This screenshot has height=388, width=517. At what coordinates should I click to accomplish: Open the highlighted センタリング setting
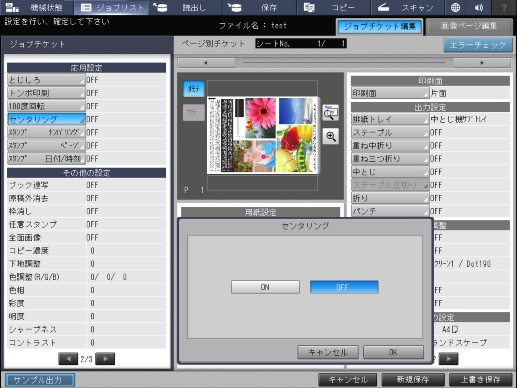(46, 119)
